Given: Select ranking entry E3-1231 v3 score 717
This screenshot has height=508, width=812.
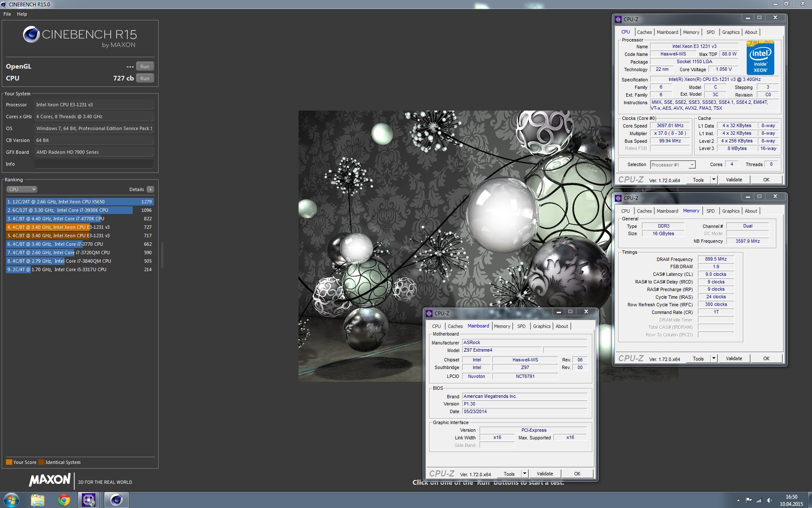Looking at the screenshot, I should pos(80,236).
